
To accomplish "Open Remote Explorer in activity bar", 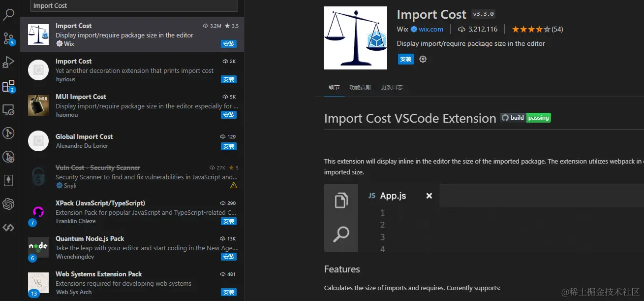I will click(x=9, y=109).
